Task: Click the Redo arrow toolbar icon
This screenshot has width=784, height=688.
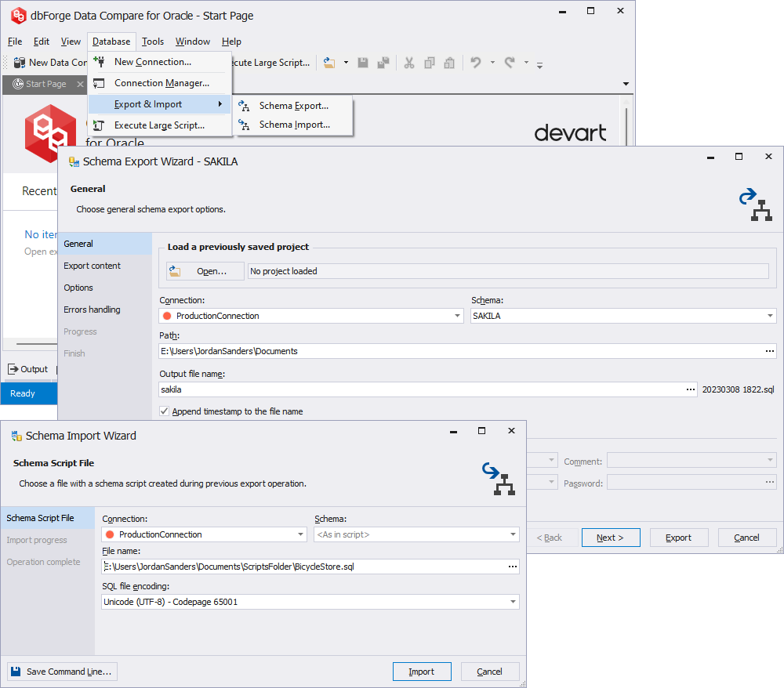Action: coord(510,63)
